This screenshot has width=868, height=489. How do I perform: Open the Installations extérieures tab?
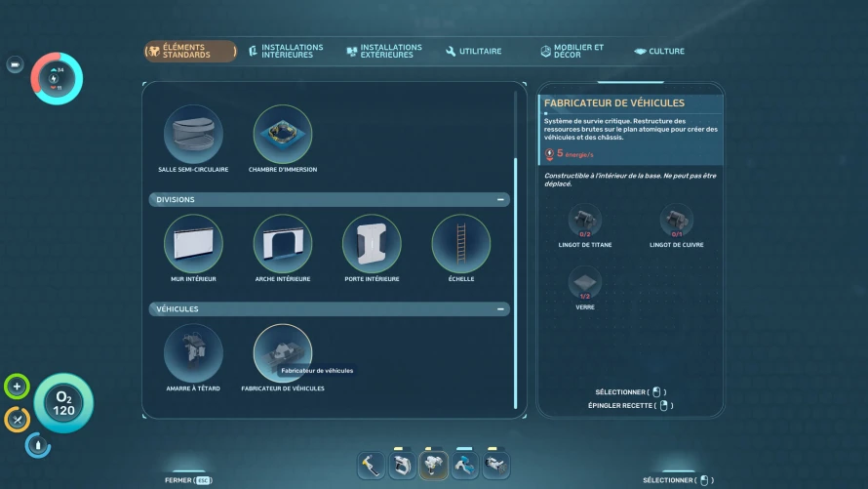pos(384,51)
